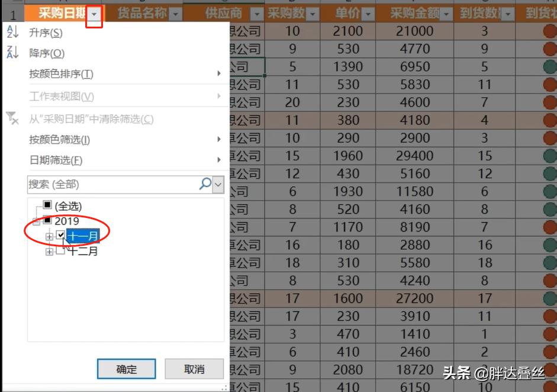The height and width of the screenshot is (392, 557).
Task: Click the ascending sort A-Z icon
Action: click(x=12, y=32)
